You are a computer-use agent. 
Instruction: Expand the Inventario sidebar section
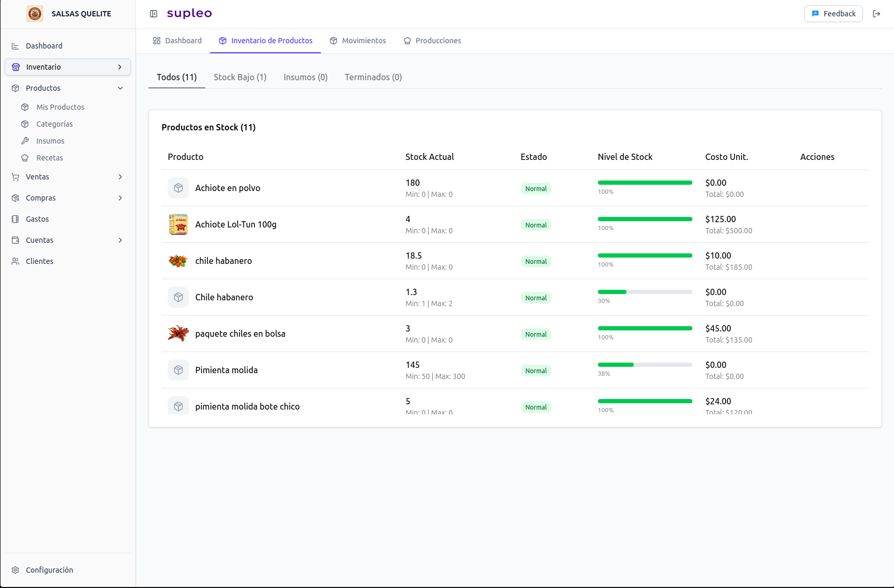click(x=120, y=67)
